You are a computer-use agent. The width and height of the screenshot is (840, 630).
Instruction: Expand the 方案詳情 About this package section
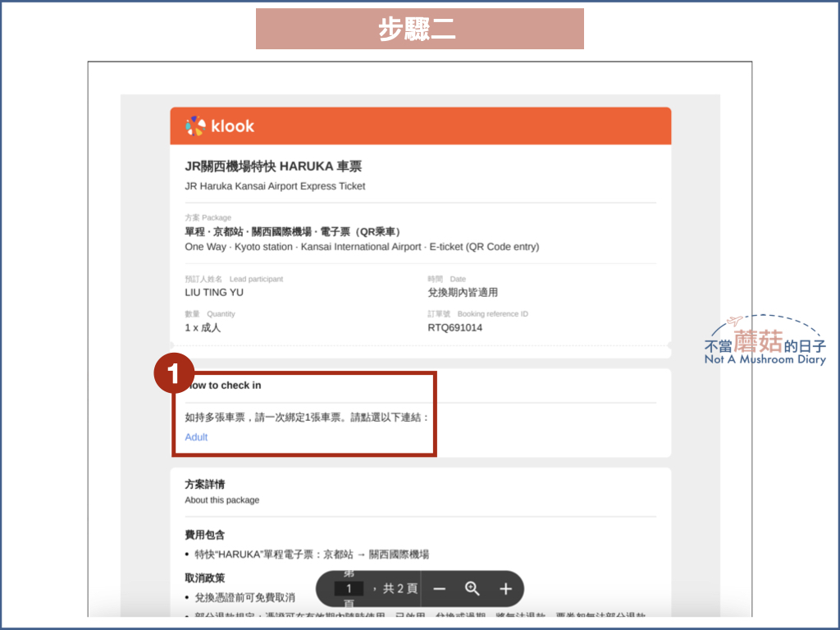(x=206, y=486)
